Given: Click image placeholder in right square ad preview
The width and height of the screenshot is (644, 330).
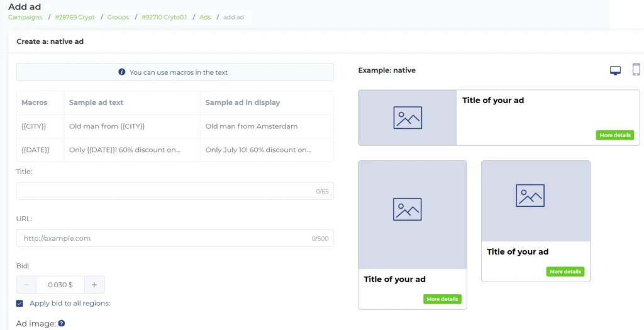Looking at the screenshot, I should pos(530,195).
